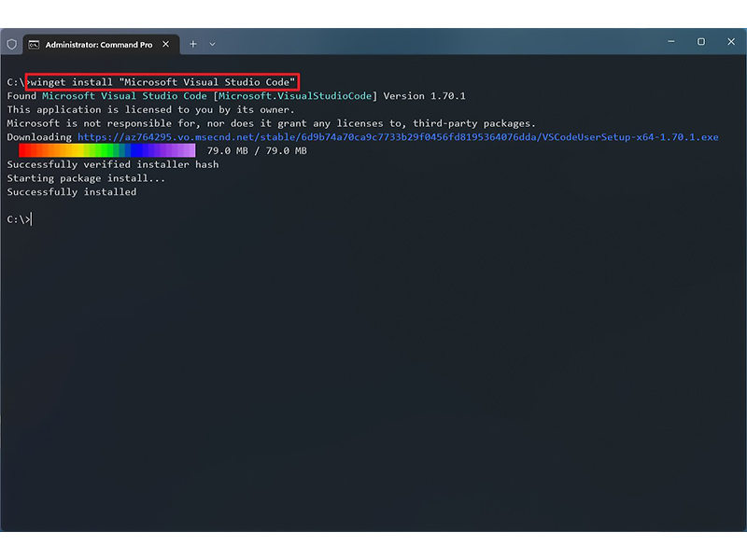The image size is (747, 560).
Task: Open a new tab with plus button
Action: click(193, 44)
